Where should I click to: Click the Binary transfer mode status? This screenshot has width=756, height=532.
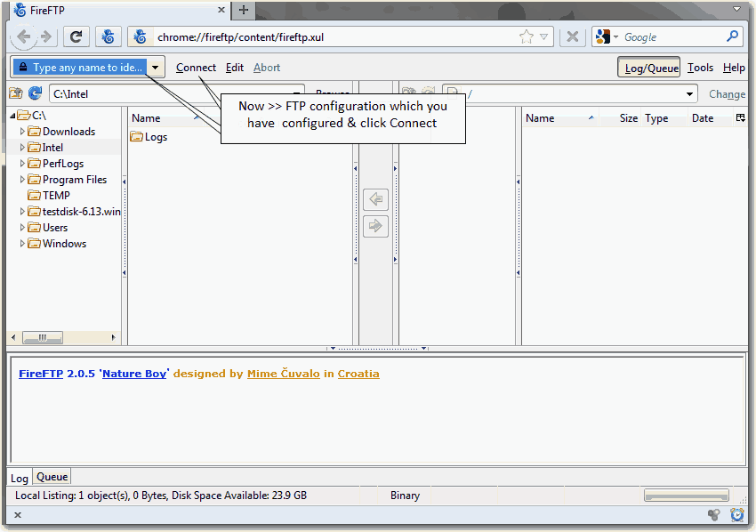click(405, 496)
